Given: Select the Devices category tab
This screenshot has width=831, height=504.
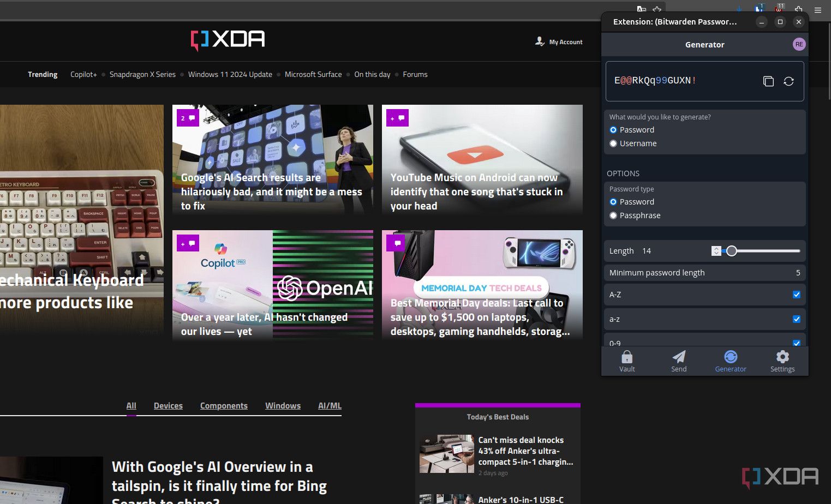Looking at the screenshot, I should click(168, 406).
